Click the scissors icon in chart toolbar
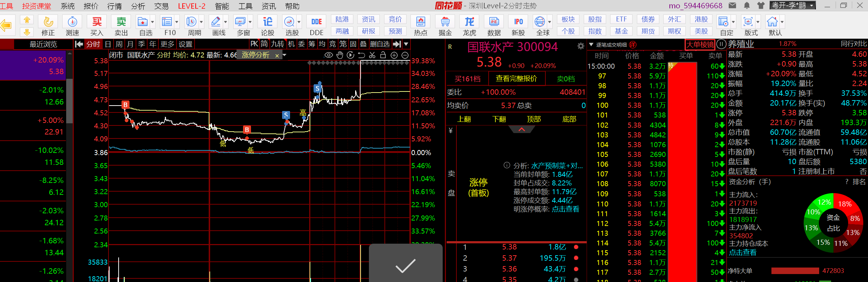 372,55
